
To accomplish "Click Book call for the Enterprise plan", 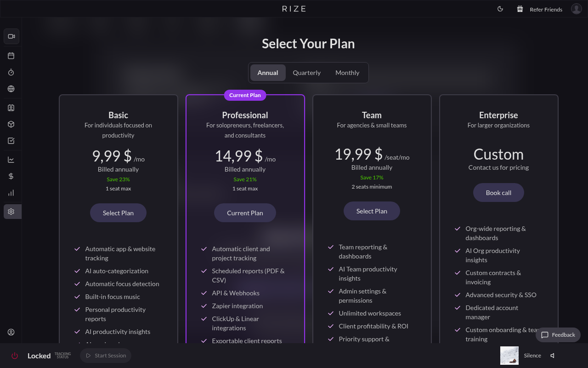I will tap(498, 193).
